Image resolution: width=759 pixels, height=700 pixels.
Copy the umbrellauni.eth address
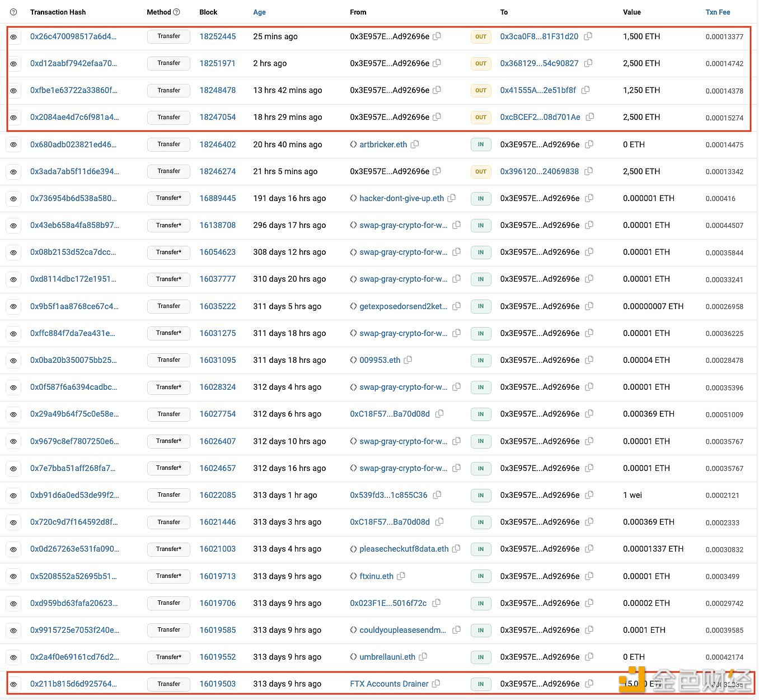click(x=423, y=656)
